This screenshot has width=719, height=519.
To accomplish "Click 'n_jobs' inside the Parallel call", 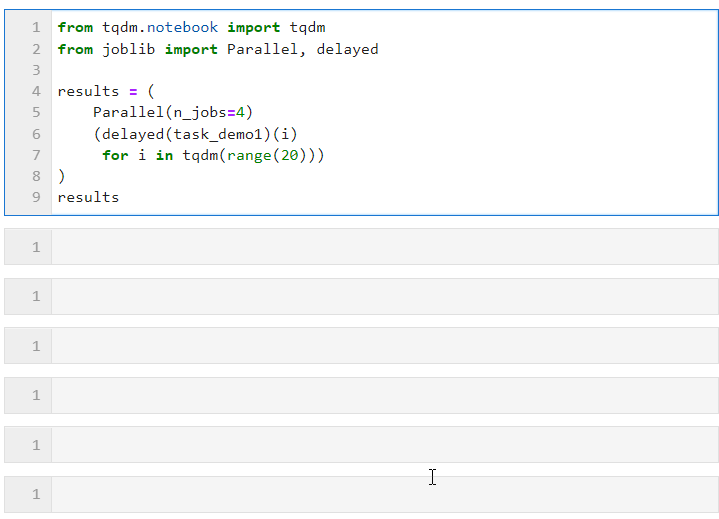I will [x=199, y=113].
